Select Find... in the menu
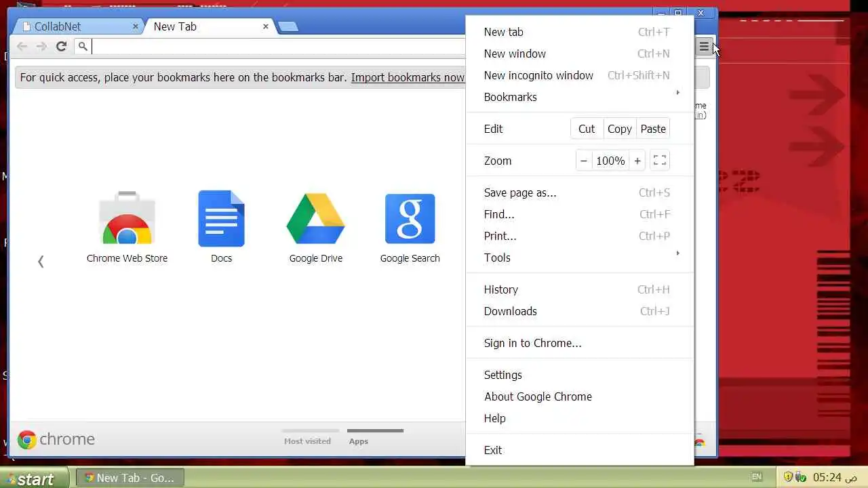Image resolution: width=868 pixels, height=488 pixels. click(580, 214)
